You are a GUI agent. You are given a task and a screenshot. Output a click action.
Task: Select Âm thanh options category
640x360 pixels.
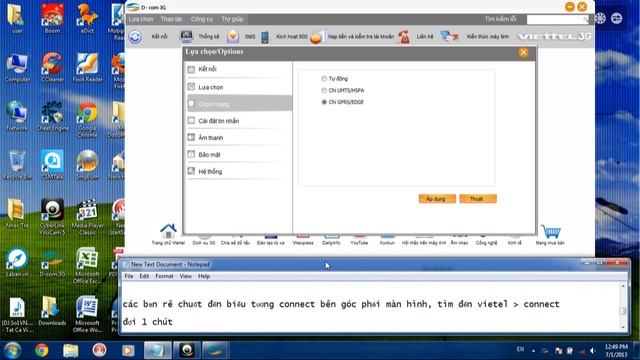[239, 138]
